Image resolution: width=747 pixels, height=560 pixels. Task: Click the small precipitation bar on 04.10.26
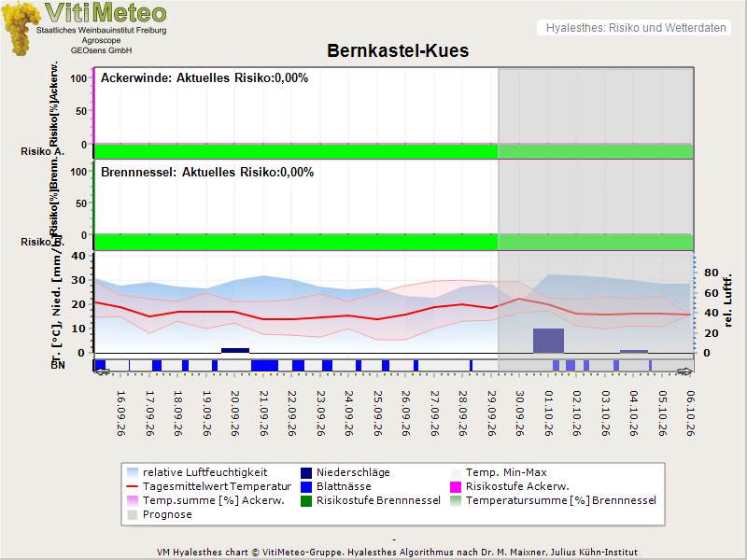pyautogui.click(x=634, y=352)
